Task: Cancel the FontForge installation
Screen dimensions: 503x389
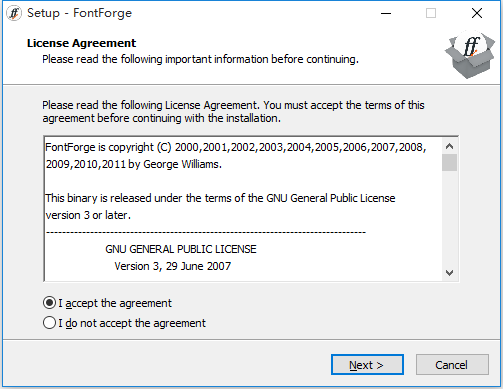Action: pos(452,365)
